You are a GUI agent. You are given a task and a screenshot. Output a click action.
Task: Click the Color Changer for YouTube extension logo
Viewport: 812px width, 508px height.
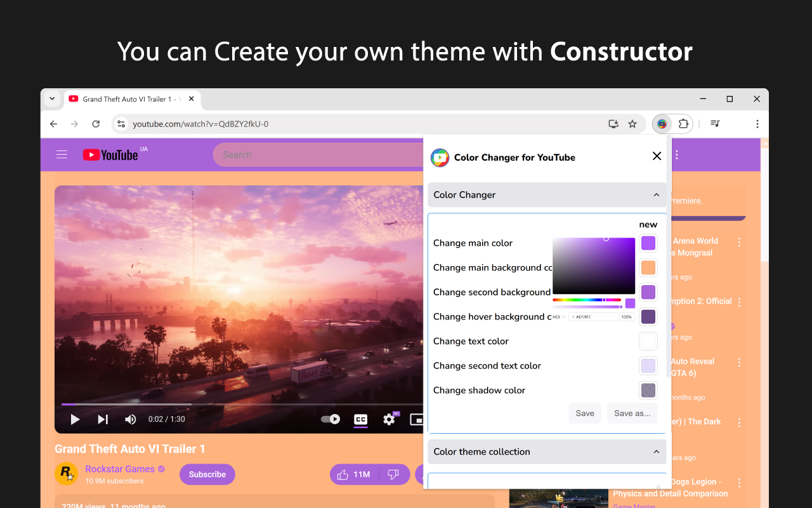(440, 157)
